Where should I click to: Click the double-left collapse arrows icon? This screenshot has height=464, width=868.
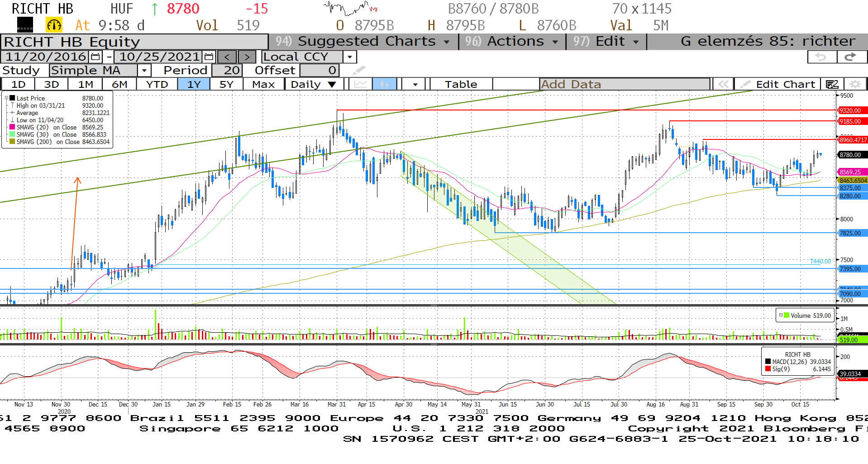click(x=723, y=84)
